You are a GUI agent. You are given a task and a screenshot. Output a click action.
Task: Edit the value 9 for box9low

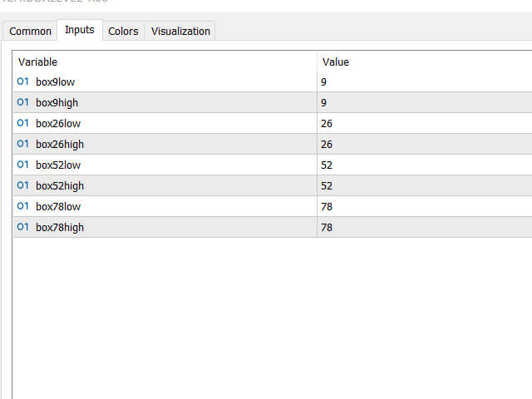pos(323,81)
